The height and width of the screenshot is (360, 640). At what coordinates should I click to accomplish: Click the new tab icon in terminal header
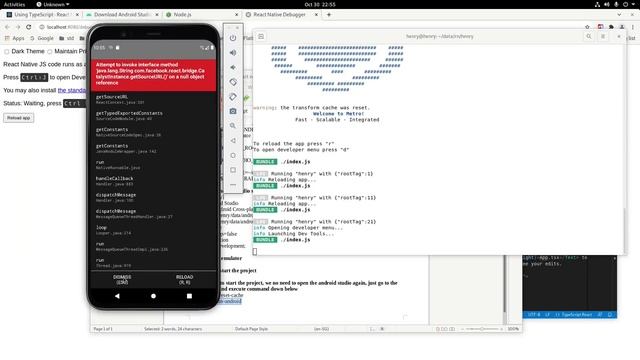point(261,36)
